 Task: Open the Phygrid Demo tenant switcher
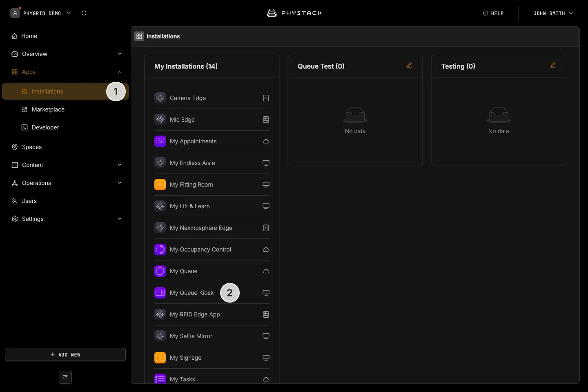click(40, 13)
